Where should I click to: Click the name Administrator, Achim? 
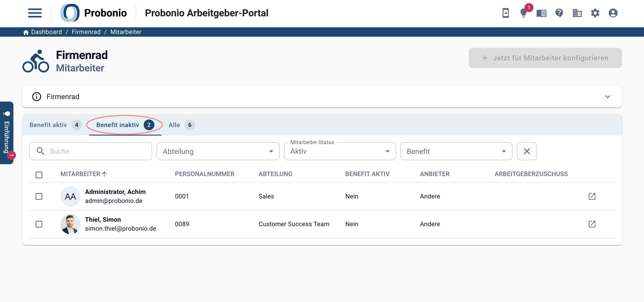pyautogui.click(x=115, y=192)
